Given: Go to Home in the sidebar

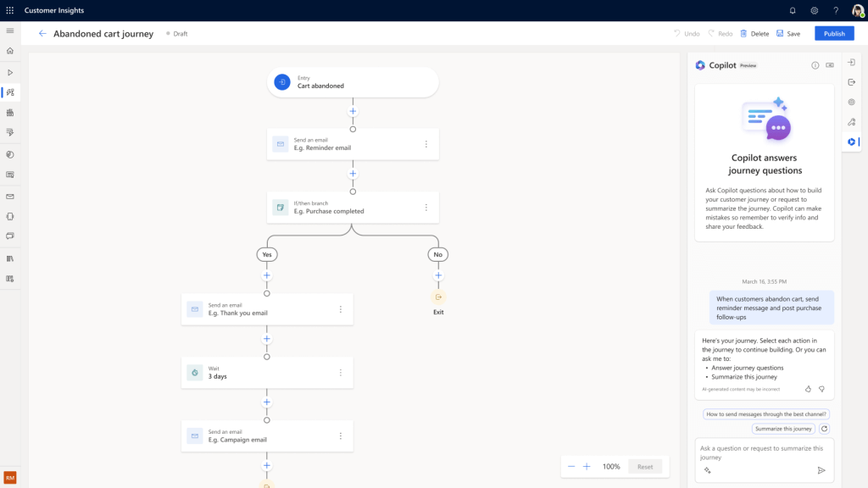Looking at the screenshot, I should coord(10,51).
